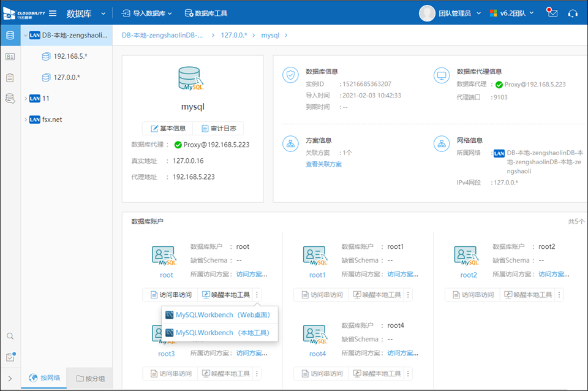Click the headset support icon

pos(573,13)
